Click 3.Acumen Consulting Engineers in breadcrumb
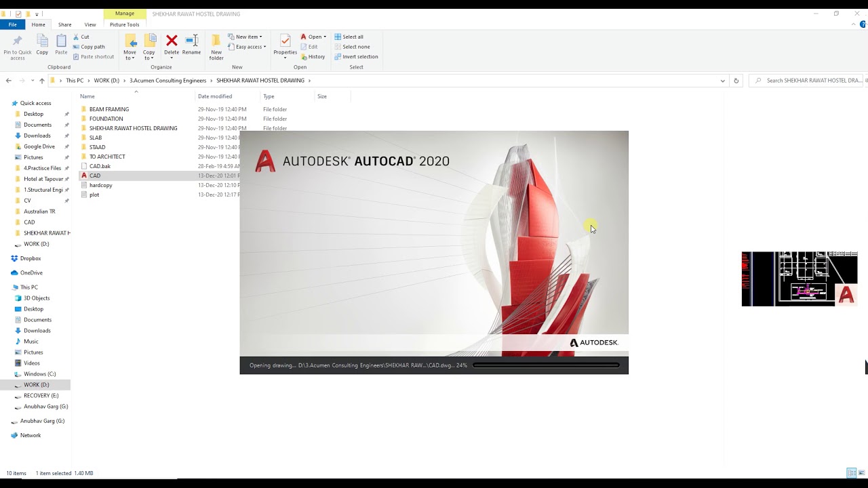The image size is (868, 488). (x=168, y=81)
